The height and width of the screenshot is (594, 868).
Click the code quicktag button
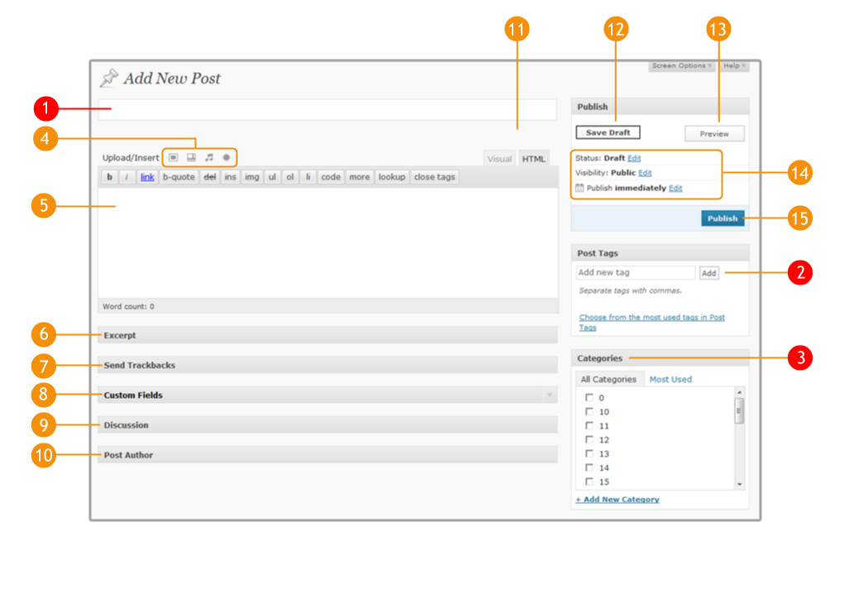click(331, 177)
